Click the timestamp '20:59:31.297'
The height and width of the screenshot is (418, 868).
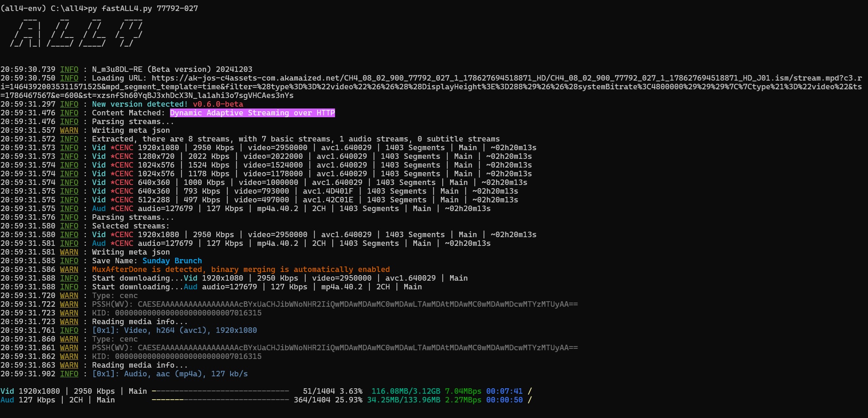28,104
